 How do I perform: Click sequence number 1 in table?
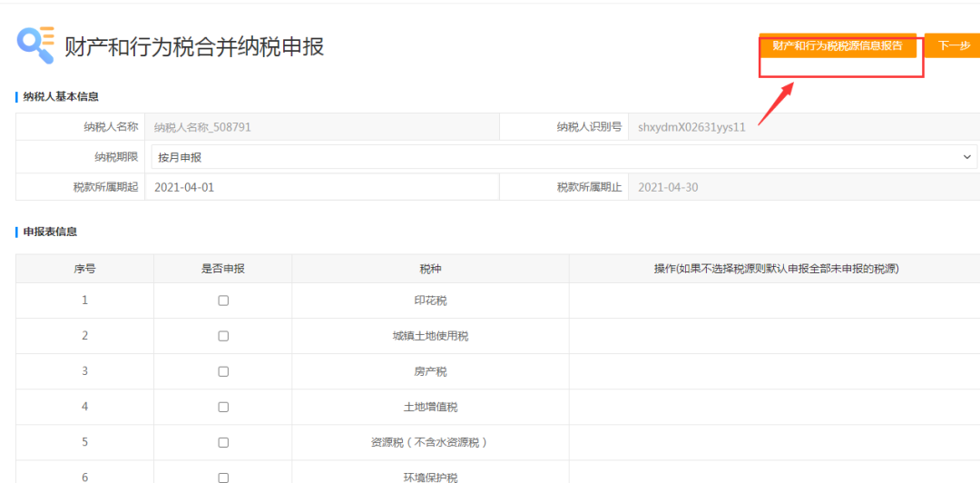click(x=84, y=301)
